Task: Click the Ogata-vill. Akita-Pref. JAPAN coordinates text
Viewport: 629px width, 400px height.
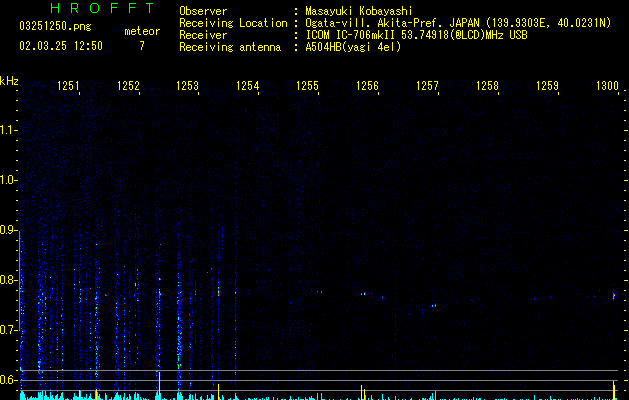Action: click(x=458, y=23)
